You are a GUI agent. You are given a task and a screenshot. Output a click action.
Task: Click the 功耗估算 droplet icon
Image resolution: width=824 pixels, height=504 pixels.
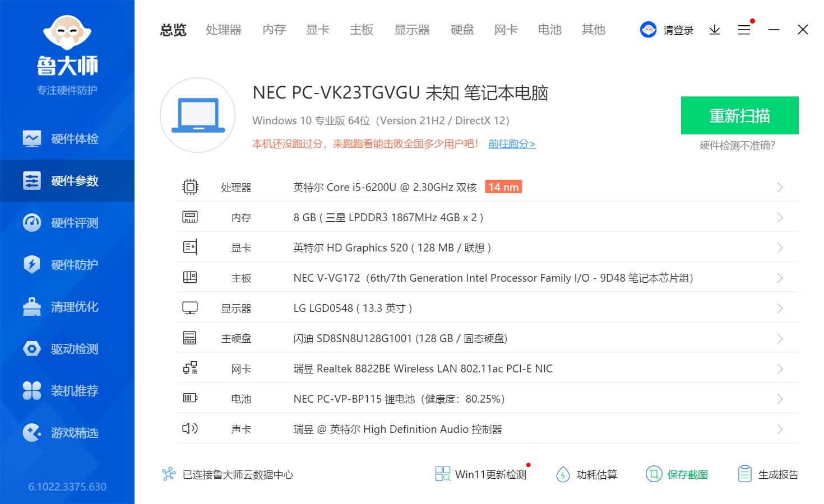(563, 474)
